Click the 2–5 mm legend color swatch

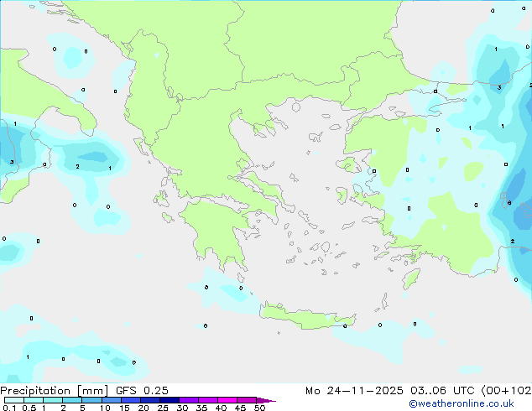(72, 400)
